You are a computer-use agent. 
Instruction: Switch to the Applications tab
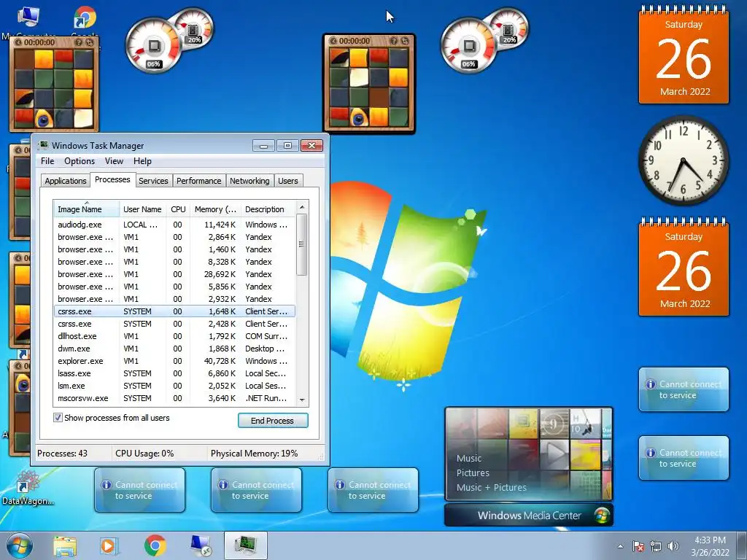[65, 181]
